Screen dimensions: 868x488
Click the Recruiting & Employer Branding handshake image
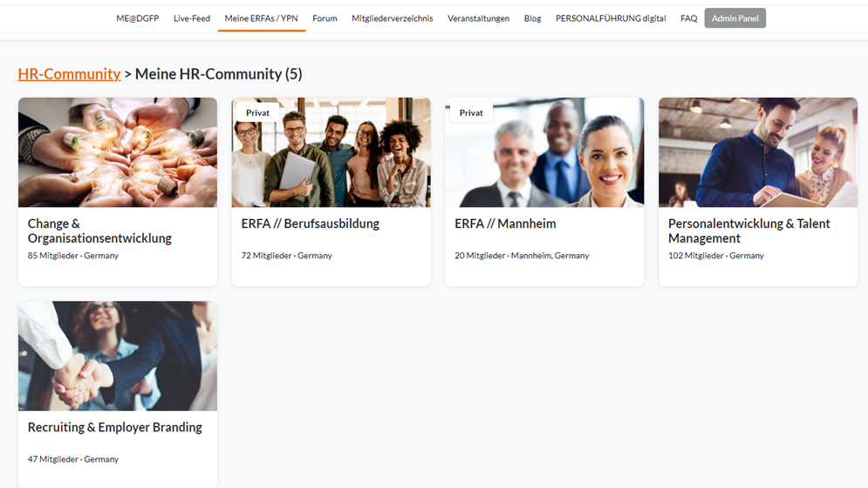pos(118,355)
